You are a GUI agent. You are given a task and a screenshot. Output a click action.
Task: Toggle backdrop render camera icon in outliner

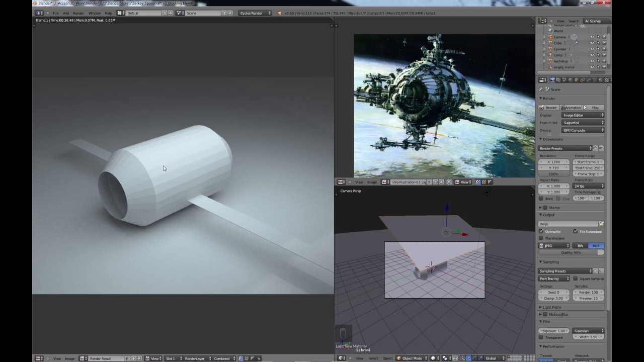click(x=604, y=61)
